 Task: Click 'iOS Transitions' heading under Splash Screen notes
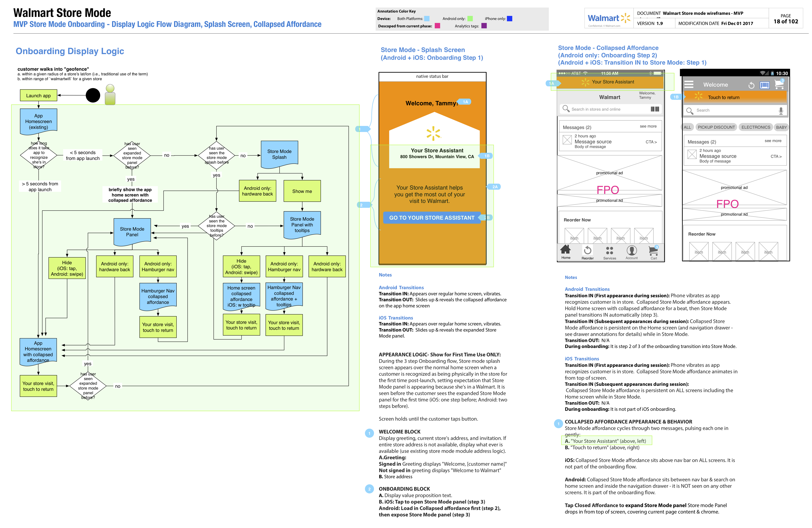coord(396,318)
